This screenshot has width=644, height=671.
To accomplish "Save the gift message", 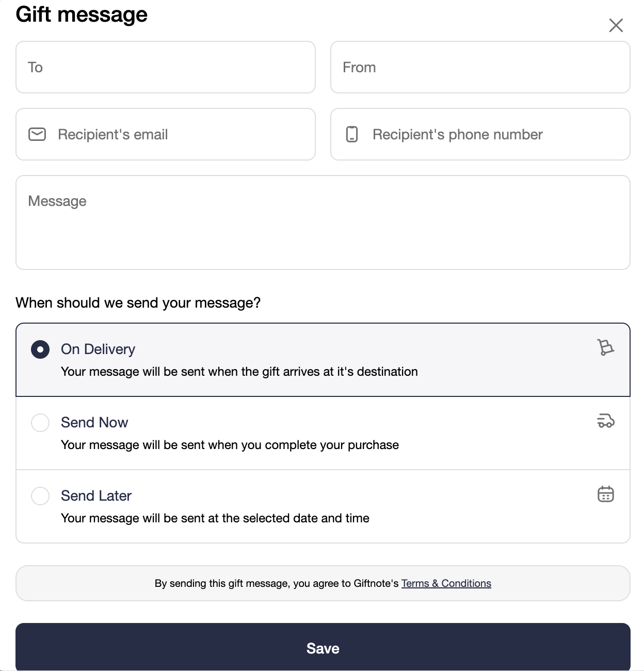I will click(x=323, y=647).
